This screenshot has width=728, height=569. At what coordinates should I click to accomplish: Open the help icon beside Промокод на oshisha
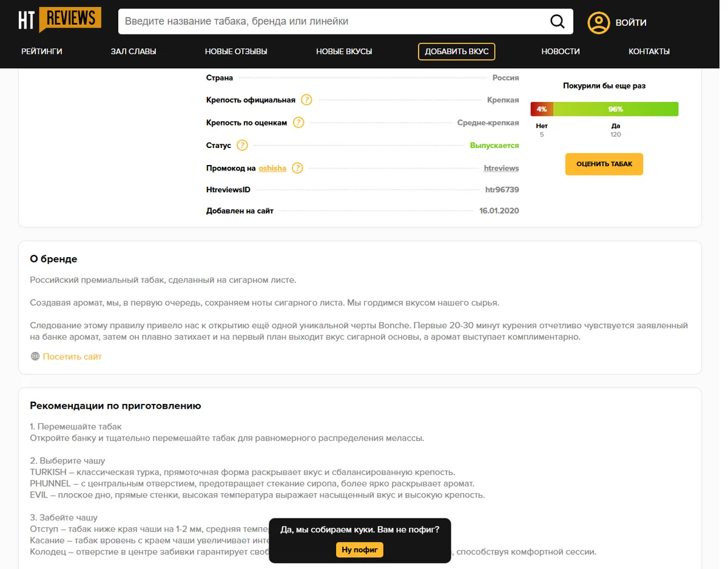[297, 168]
